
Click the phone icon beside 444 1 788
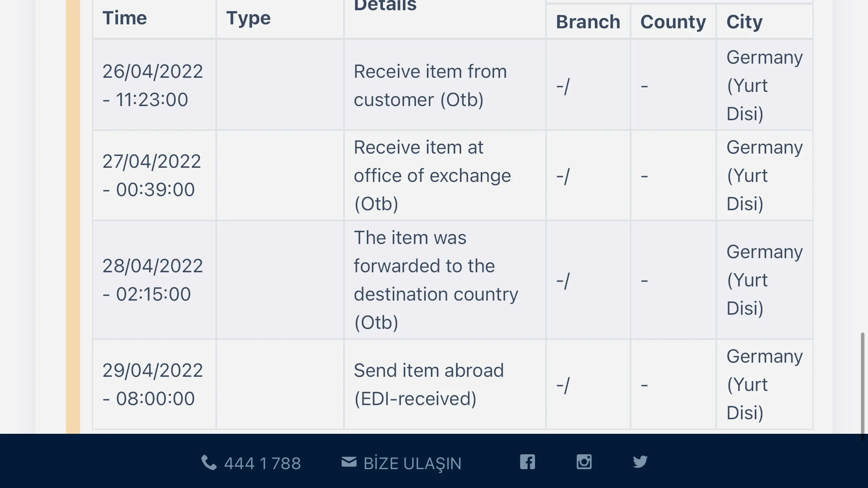pyautogui.click(x=209, y=463)
